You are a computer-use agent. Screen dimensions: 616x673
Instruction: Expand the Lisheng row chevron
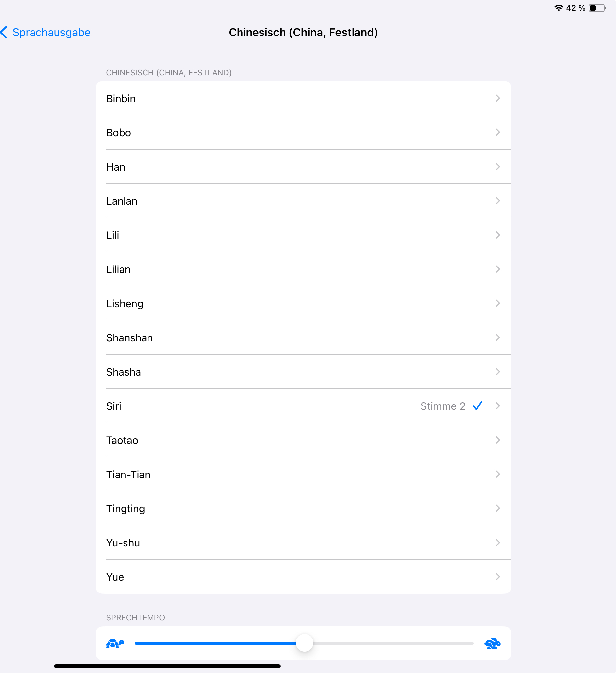click(497, 303)
